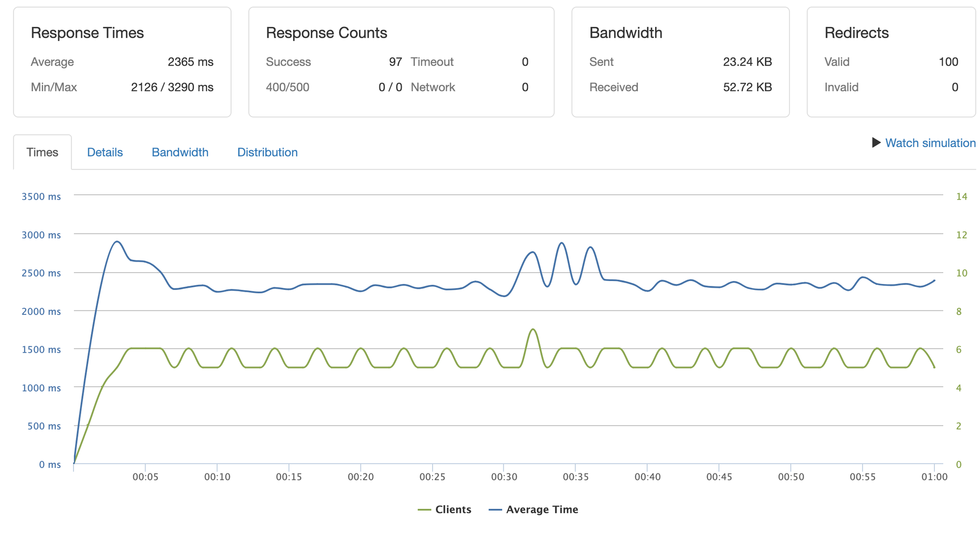The image size is (980, 535).
Task: Switch to the Bandwidth tab
Action: click(180, 153)
